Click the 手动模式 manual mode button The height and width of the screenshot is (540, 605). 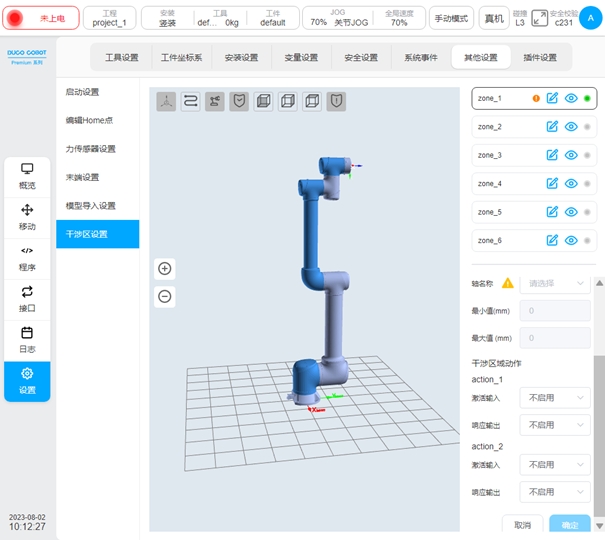tap(451, 18)
